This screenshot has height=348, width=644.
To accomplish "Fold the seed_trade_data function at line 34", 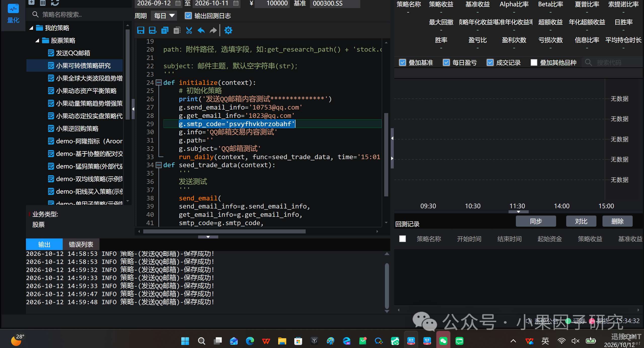I will click(x=159, y=165).
